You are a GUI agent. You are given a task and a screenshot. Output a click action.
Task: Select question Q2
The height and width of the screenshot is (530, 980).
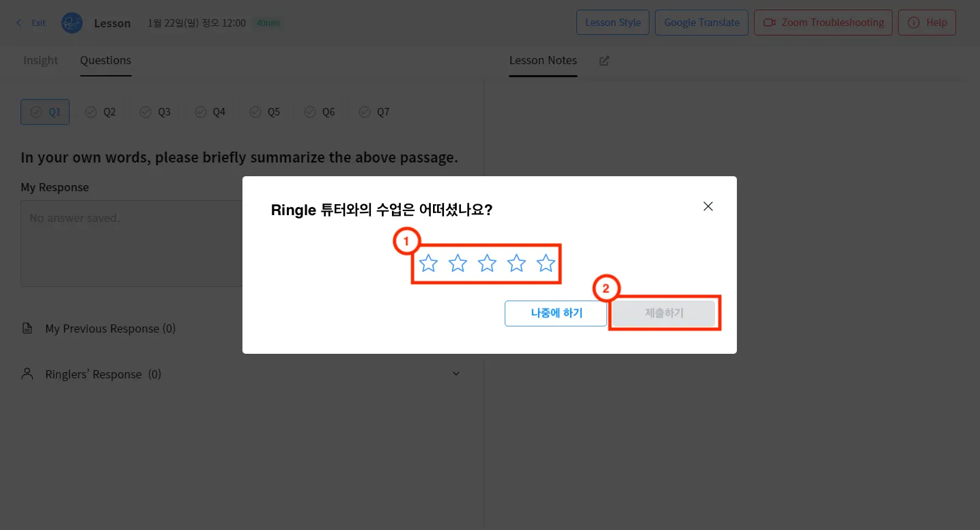[x=100, y=112]
